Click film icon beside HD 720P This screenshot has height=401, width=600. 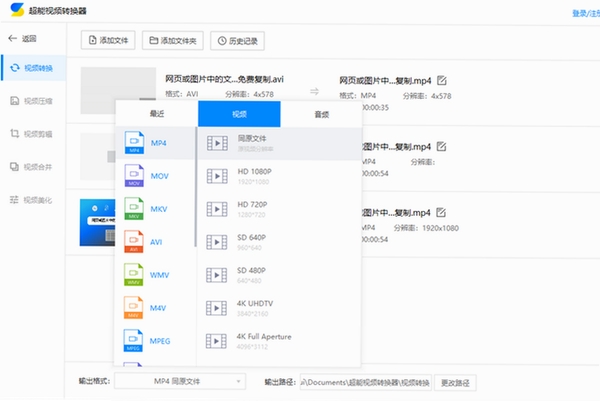click(x=217, y=209)
